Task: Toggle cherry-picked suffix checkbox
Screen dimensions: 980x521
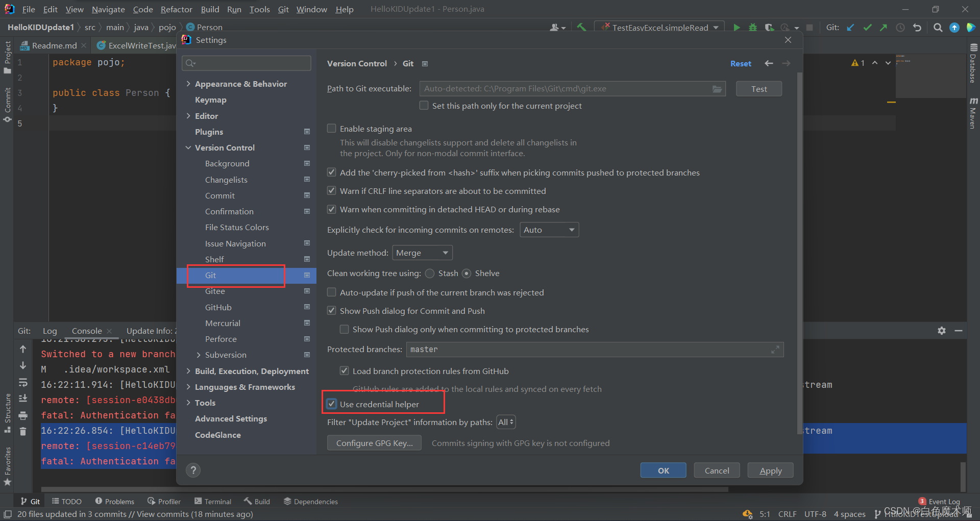Action: [x=332, y=172]
